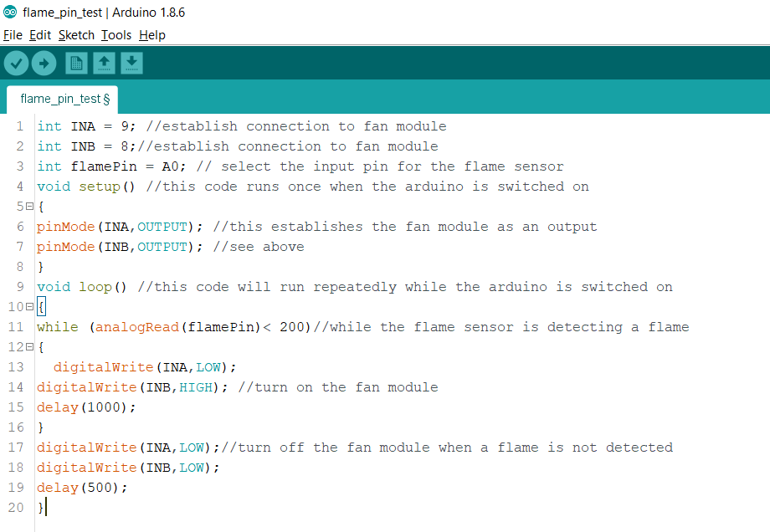This screenshot has width=770, height=532.
Task: Click the Arduino logo in the title bar
Action: (10, 13)
